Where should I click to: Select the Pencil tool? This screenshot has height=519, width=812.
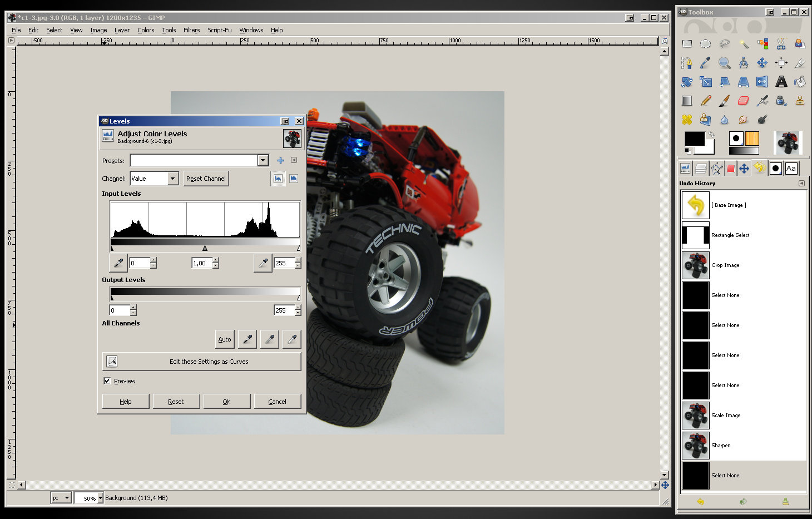coord(705,101)
